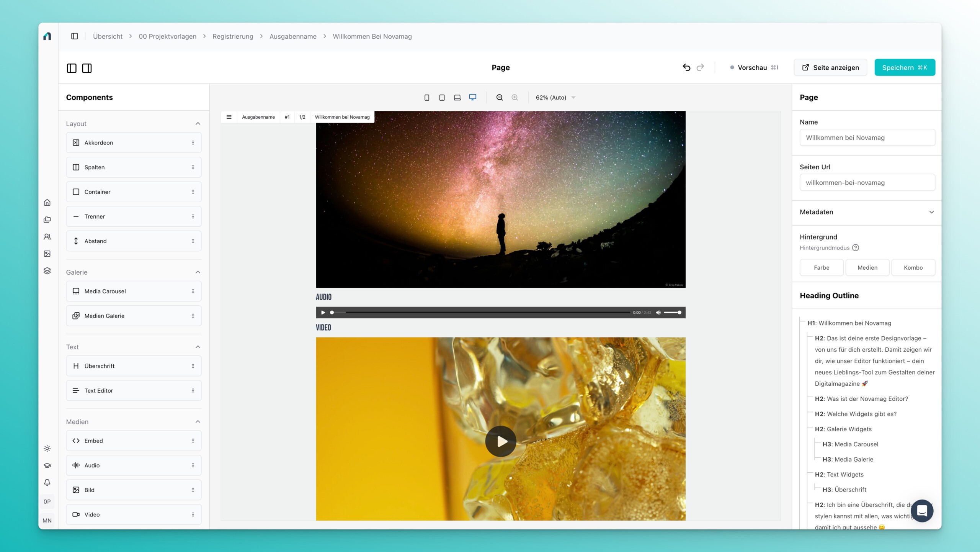Toggle the left panel visibility icon

pyautogui.click(x=72, y=68)
